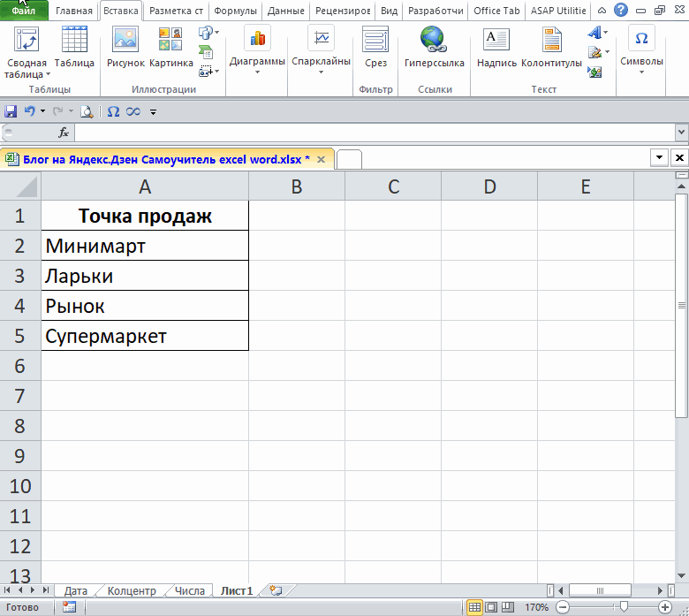Open the Файл menu
The height and width of the screenshot is (616, 689).
tap(24, 10)
